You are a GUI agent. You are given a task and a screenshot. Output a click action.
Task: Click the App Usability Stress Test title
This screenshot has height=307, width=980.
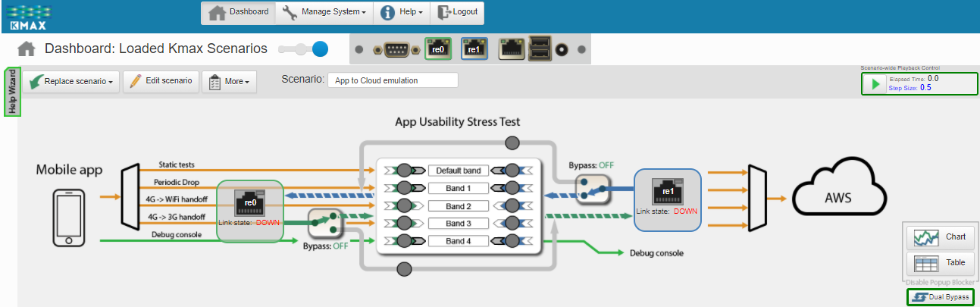tap(458, 121)
